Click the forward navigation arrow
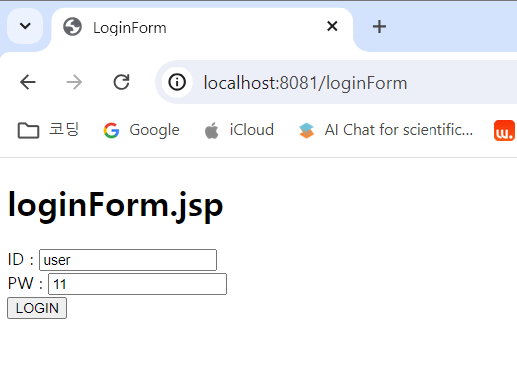 tap(74, 82)
